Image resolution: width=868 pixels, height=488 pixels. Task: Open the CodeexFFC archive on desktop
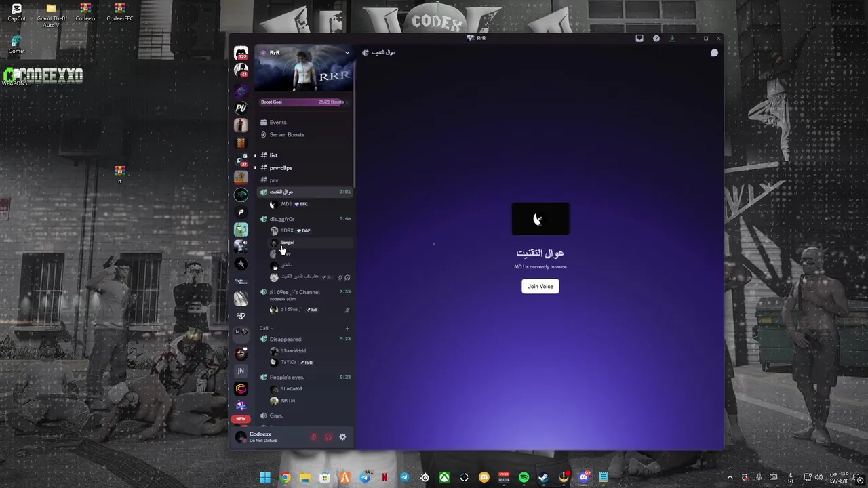coord(119,13)
